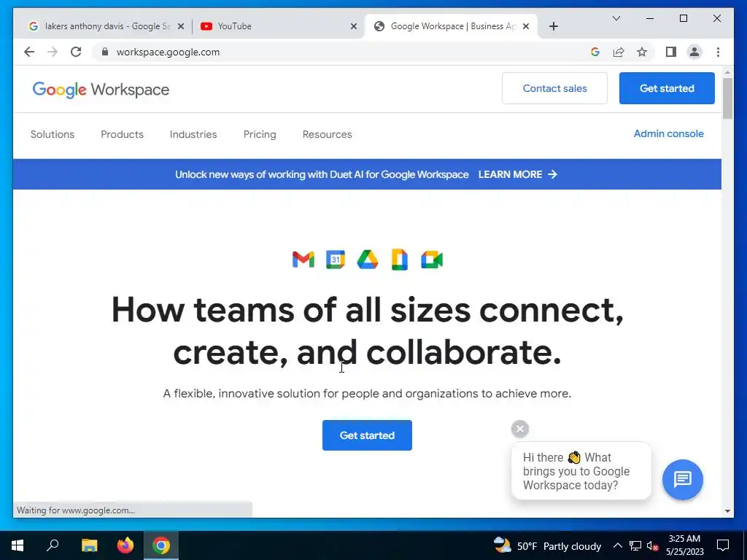Reload the current page

pyautogui.click(x=76, y=52)
